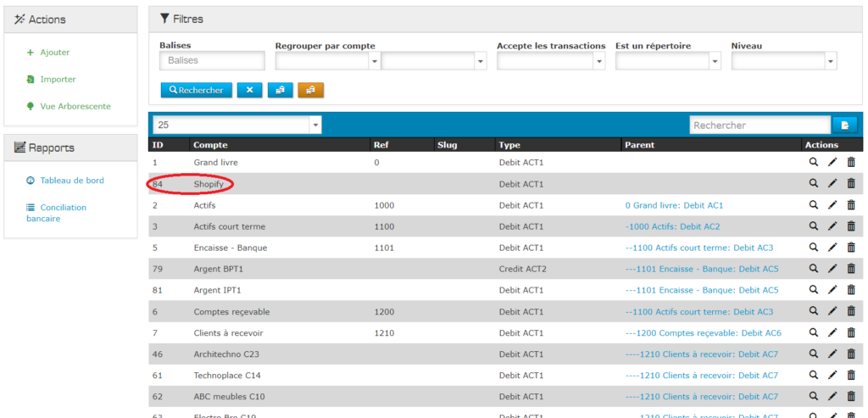Delete the Argent BPT1 account via trash icon
Viewport: 868px width, 418px height.
851,269
